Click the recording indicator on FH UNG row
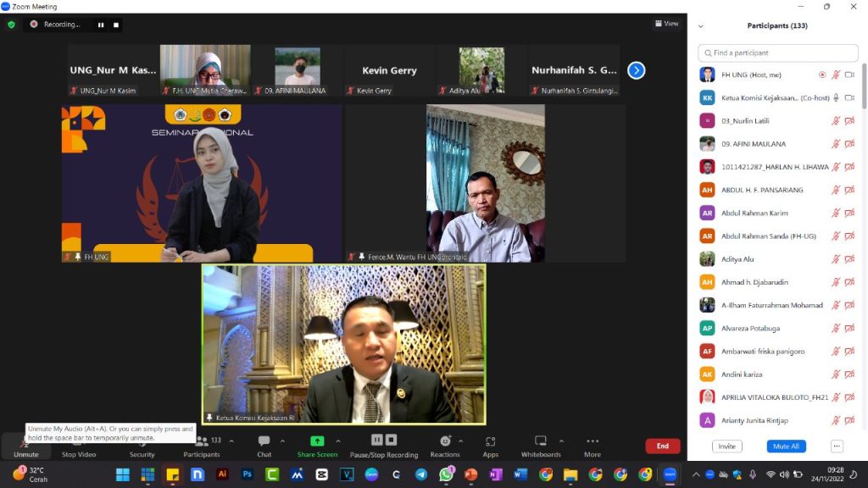This screenshot has height=488, width=868. coord(822,75)
